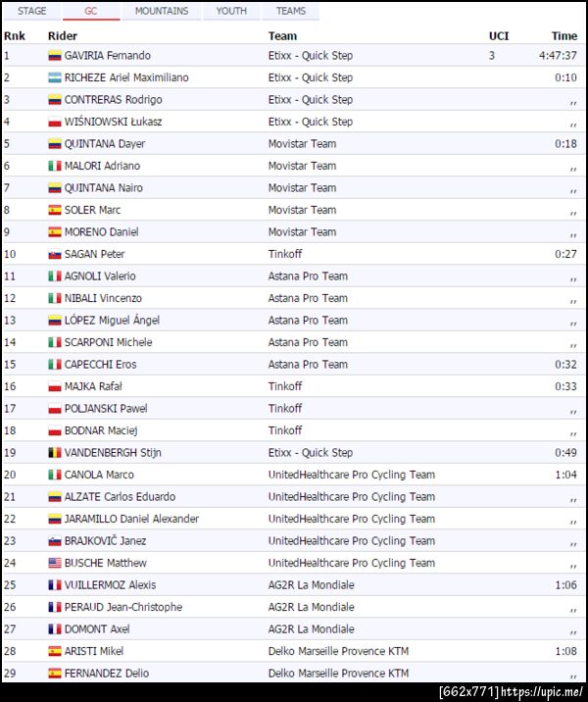Click the US flag beside BUSCHE Matthew
This screenshot has width=588, height=702.
[x=55, y=563]
